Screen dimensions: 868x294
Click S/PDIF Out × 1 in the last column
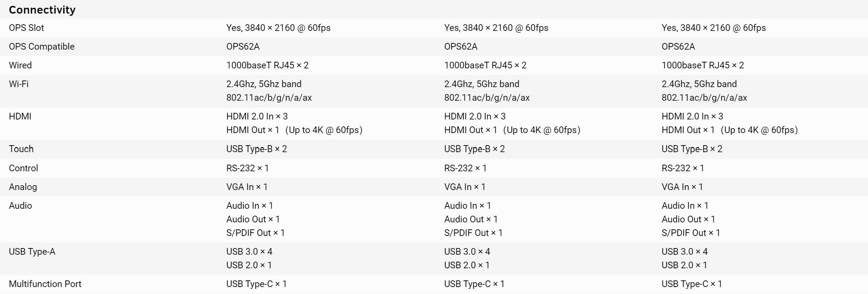pyautogui.click(x=691, y=233)
